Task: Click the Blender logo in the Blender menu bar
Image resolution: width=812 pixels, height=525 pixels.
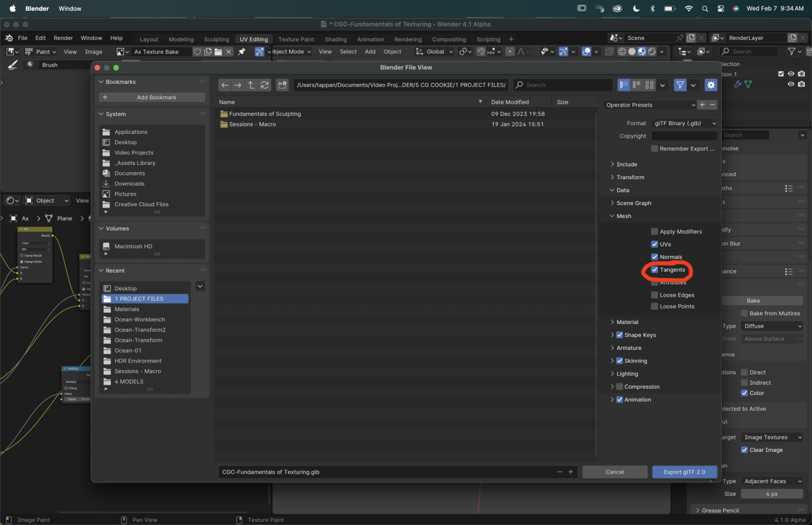Action: click(9, 38)
